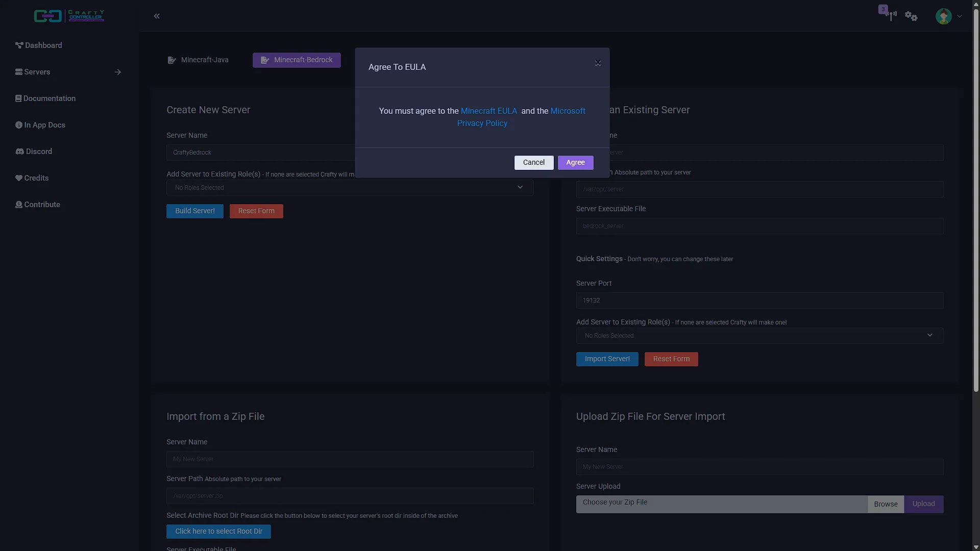Click the existing server path field
This screenshot has width=980, height=551.
tap(759, 189)
